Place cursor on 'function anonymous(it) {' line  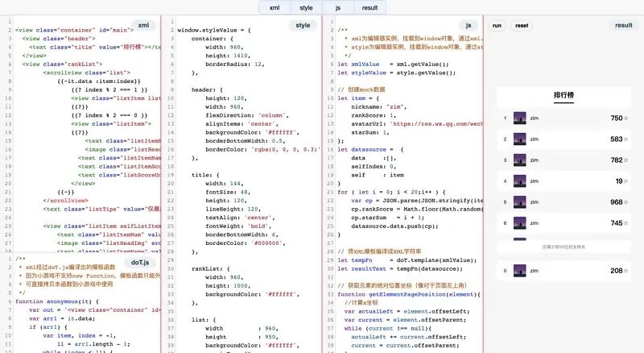click(57, 301)
